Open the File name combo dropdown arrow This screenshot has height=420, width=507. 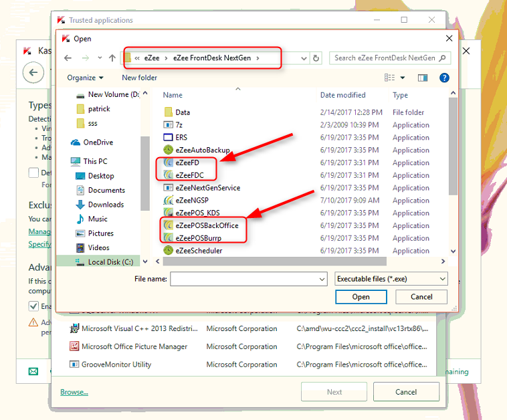322,279
